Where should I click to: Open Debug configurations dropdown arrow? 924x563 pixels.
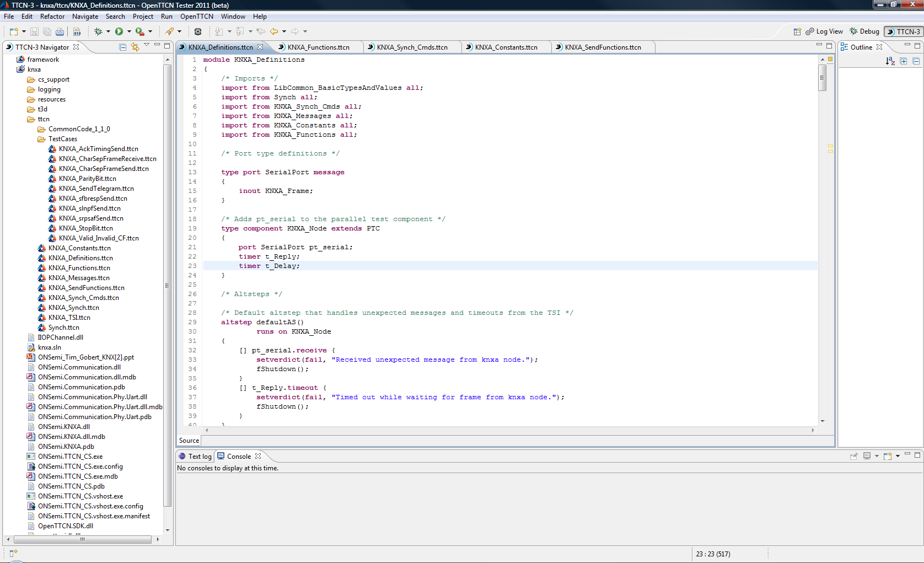click(x=108, y=31)
